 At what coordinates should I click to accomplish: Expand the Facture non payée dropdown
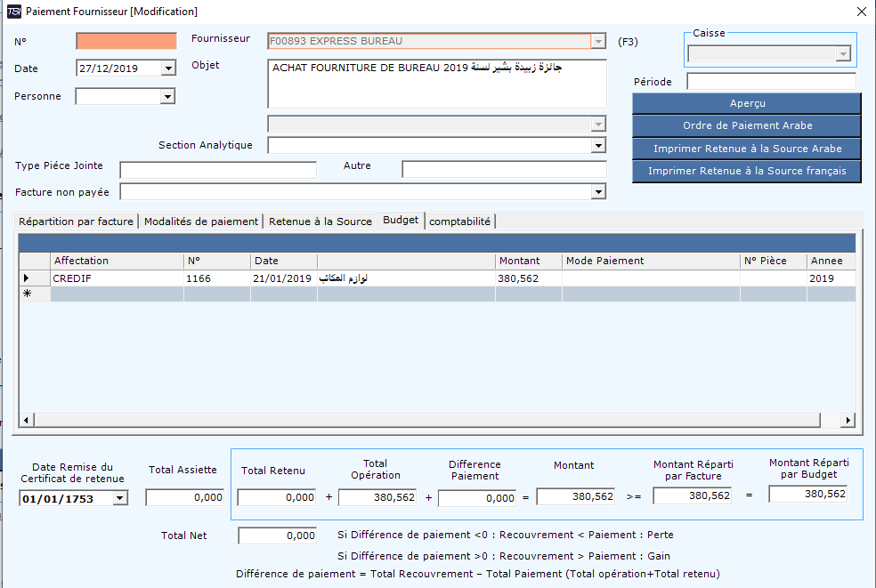tap(597, 192)
